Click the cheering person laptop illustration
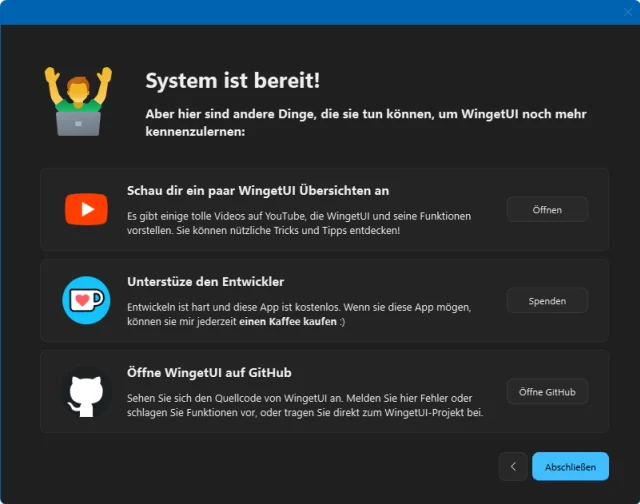640x504 pixels. tap(78, 101)
